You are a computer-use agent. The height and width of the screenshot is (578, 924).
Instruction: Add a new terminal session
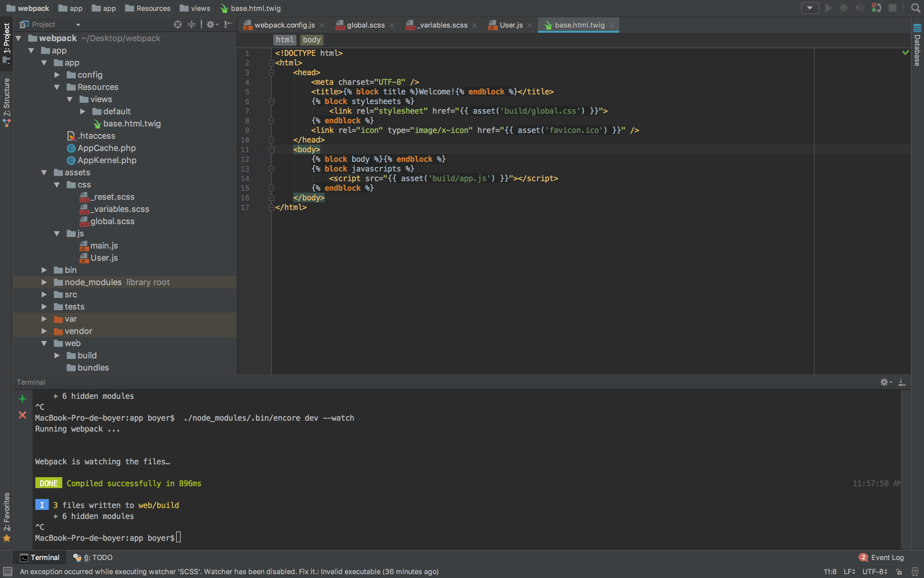click(x=22, y=399)
